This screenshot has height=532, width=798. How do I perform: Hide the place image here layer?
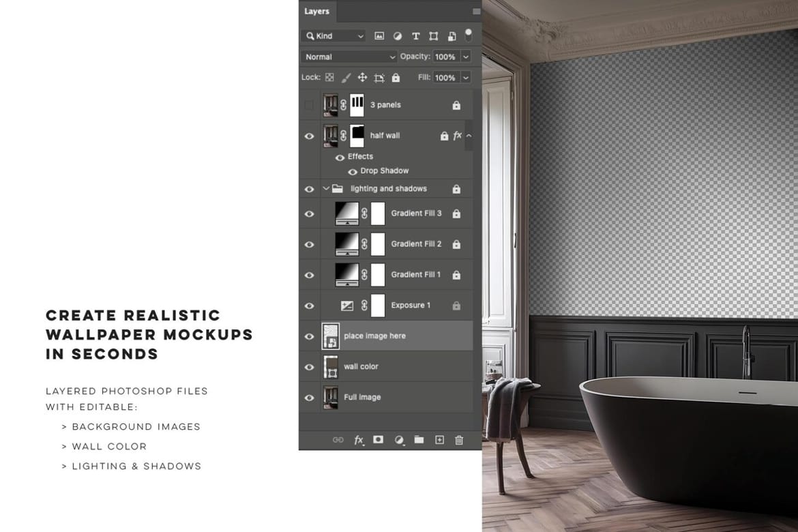click(x=309, y=336)
